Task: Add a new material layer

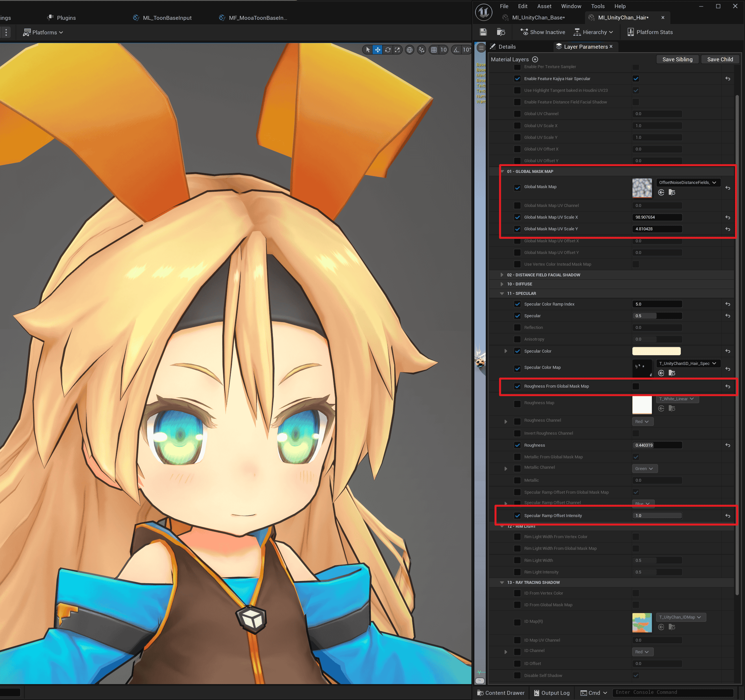Action: 535,59
